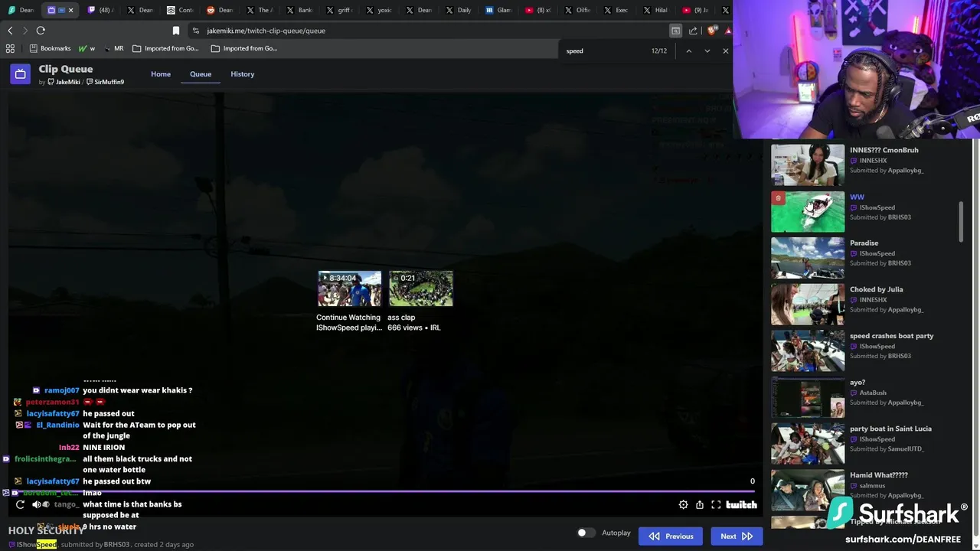The width and height of the screenshot is (980, 551).
Task: Jump to previous find match
Action: pyautogui.click(x=688, y=51)
